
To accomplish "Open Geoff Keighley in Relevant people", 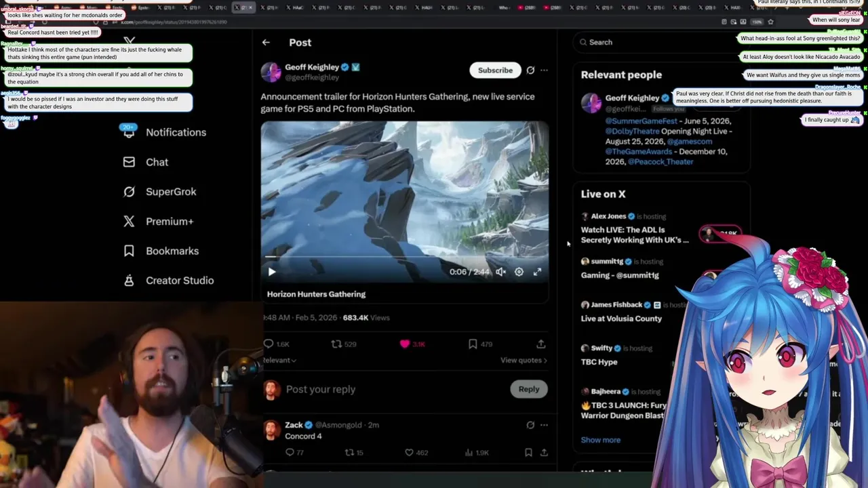I will coord(632,98).
